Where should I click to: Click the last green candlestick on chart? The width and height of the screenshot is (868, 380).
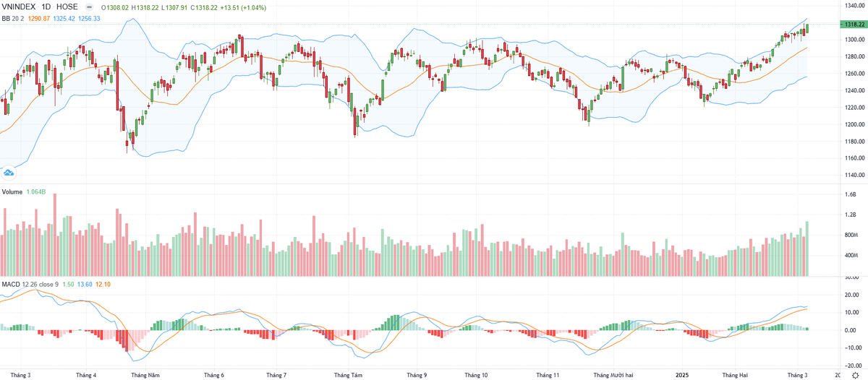(x=807, y=28)
